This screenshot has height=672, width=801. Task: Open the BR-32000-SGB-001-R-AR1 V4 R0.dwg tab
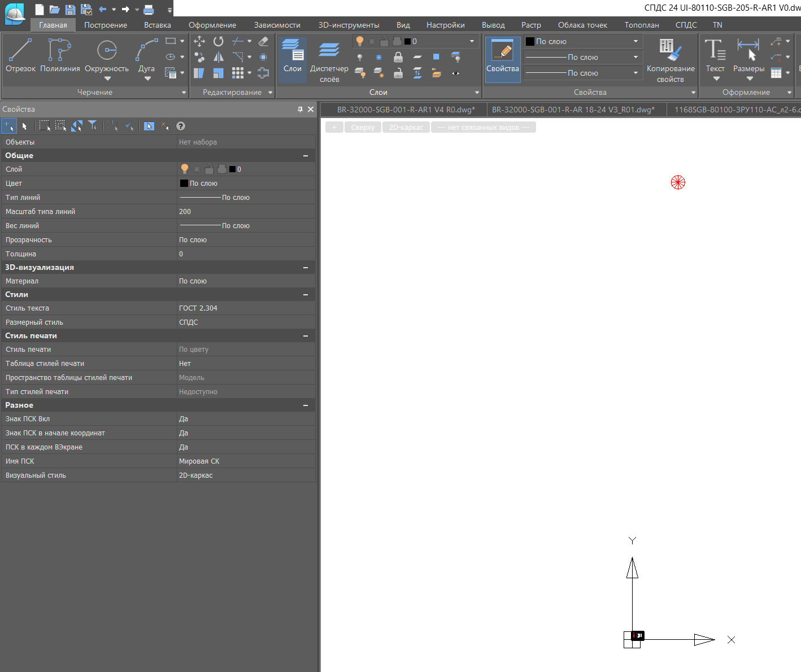tap(406, 110)
